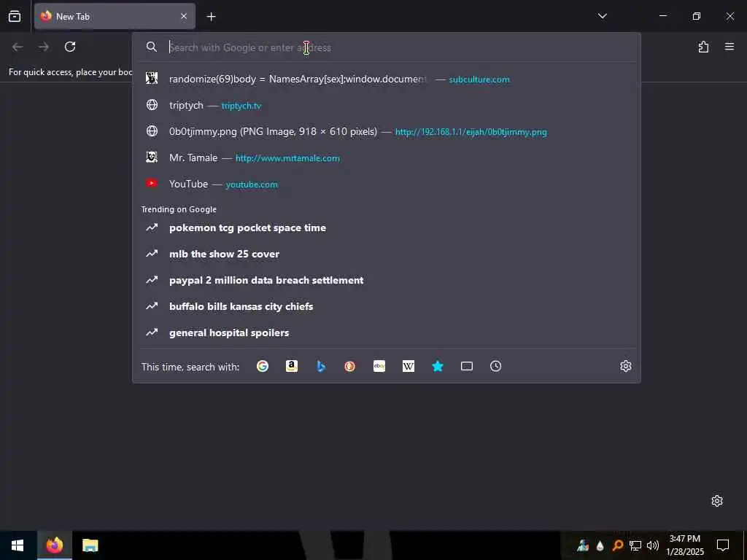Search this time with Bing

[x=321, y=366]
